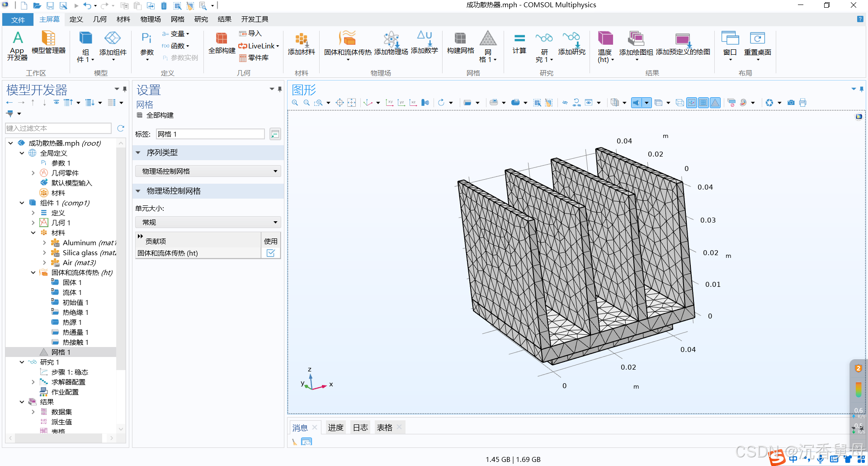
Task: Switch to the 开发工具 ribbon tab
Action: pyautogui.click(x=255, y=19)
